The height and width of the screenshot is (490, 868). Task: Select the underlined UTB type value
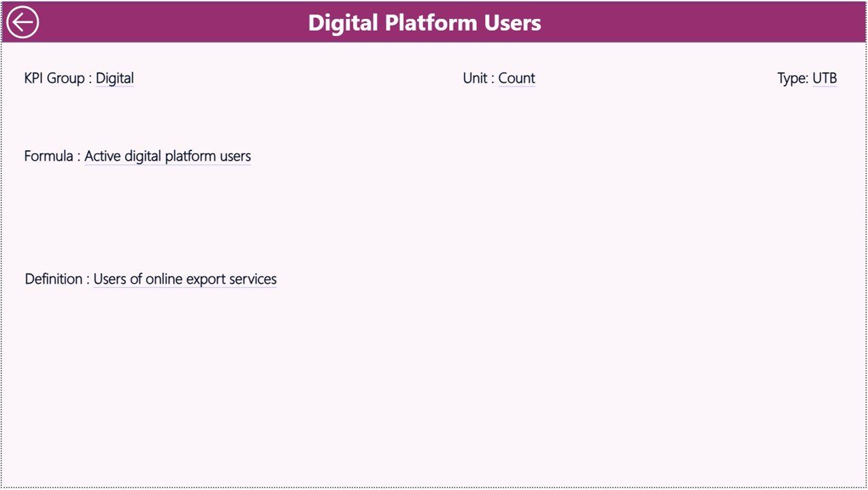coord(824,78)
